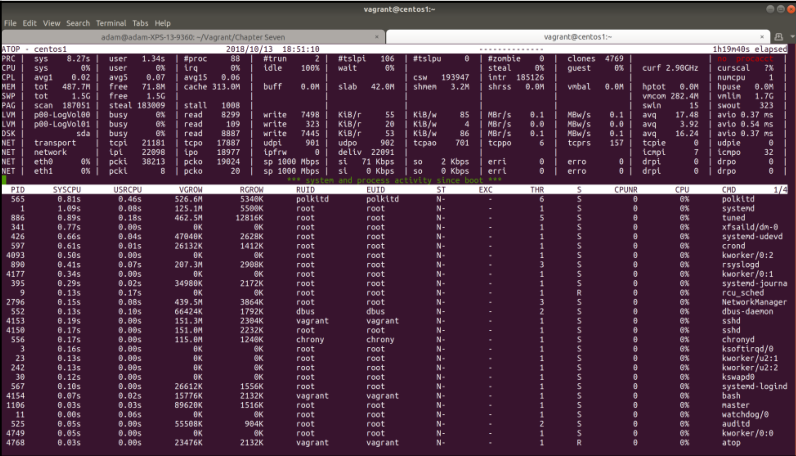This screenshot has height=456, width=796.
Task: Open the Edit menu
Action: coord(29,23)
